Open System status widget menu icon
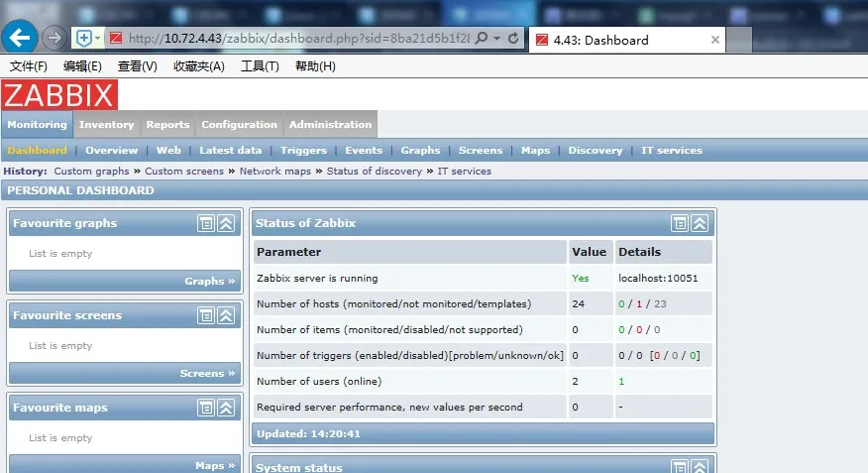868x473 pixels. [680, 466]
